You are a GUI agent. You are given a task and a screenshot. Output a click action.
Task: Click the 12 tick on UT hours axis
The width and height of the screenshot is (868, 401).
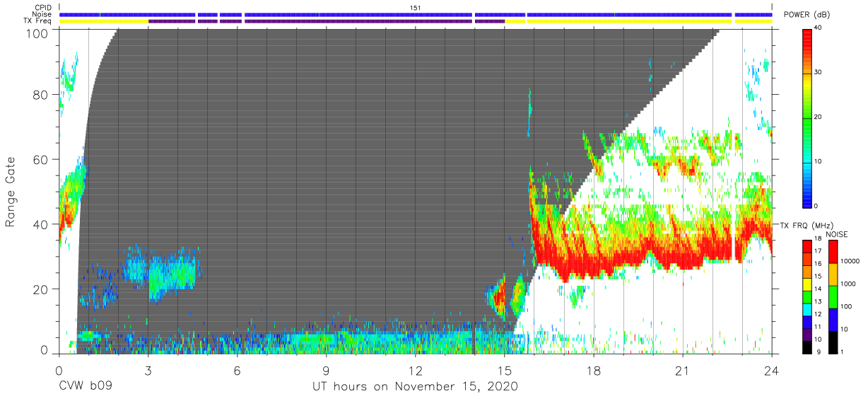pyautogui.click(x=415, y=370)
